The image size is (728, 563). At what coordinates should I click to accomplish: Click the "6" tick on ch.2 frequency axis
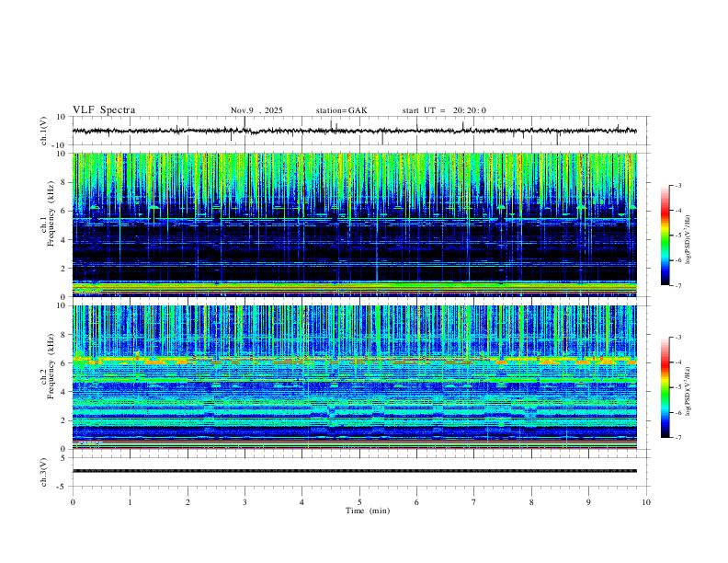pyautogui.click(x=63, y=362)
